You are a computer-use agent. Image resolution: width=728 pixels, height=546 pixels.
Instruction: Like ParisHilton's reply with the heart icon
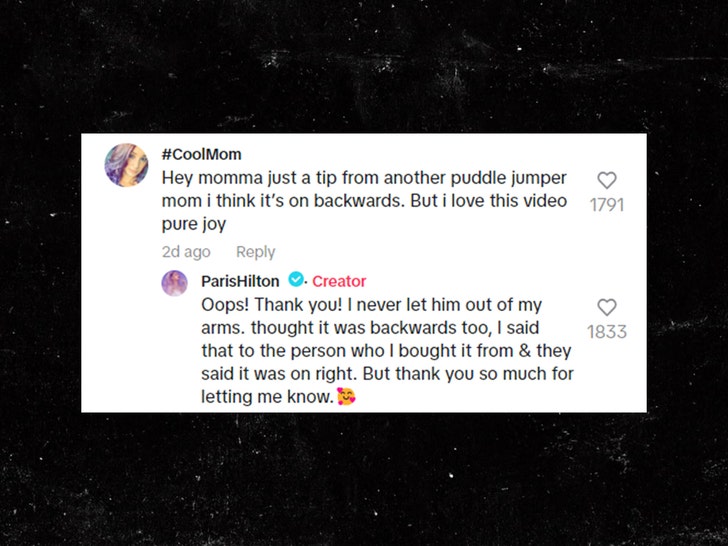click(x=606, y=308)
